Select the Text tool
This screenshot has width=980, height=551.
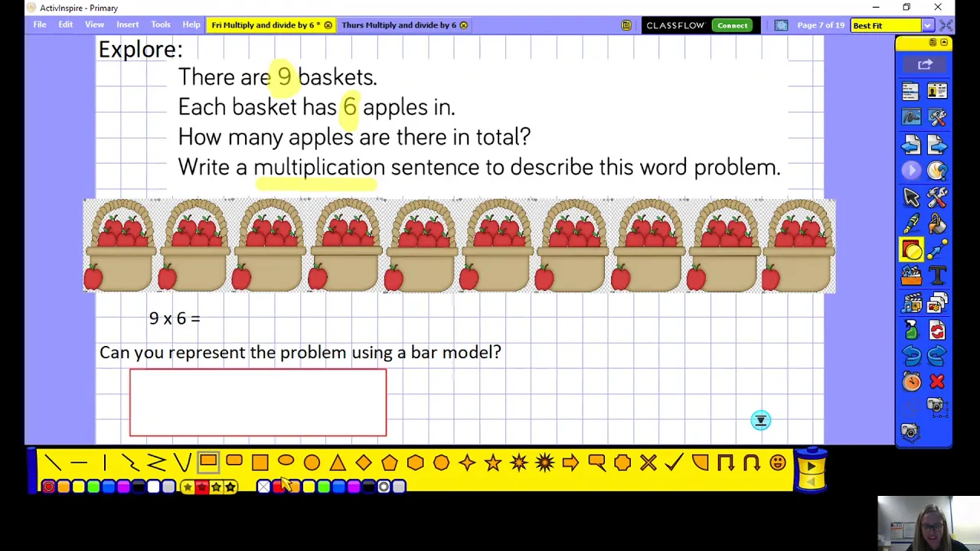pyautogui.click(x=937, y=276)
